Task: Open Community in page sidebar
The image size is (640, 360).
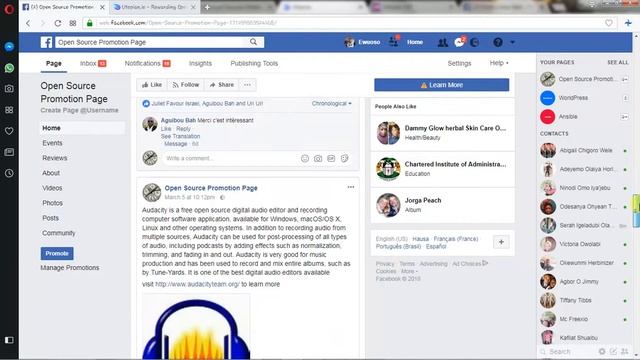Action: (x=59, y=233)
